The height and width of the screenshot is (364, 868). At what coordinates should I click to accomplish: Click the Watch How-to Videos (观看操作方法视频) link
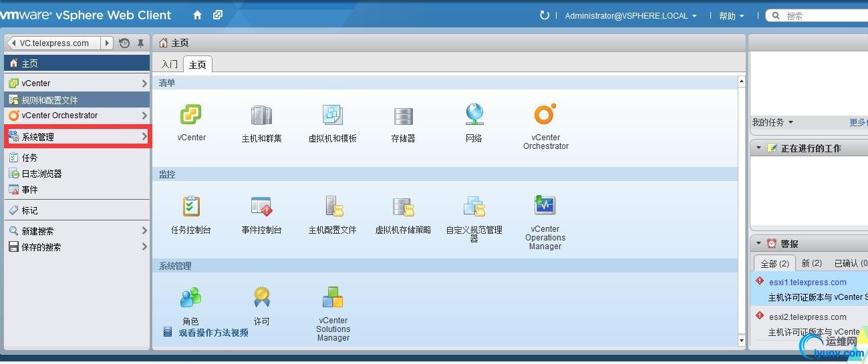[213, 332]
